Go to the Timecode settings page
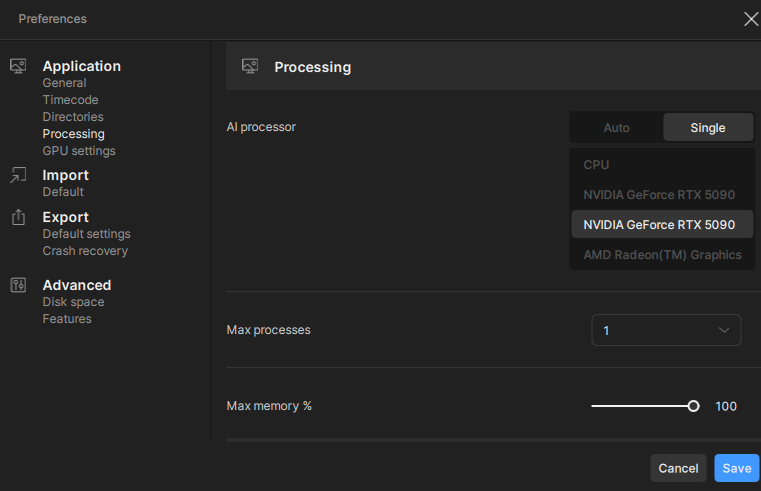The width and height of the screenshot is (761, 491). click(70, 100)
